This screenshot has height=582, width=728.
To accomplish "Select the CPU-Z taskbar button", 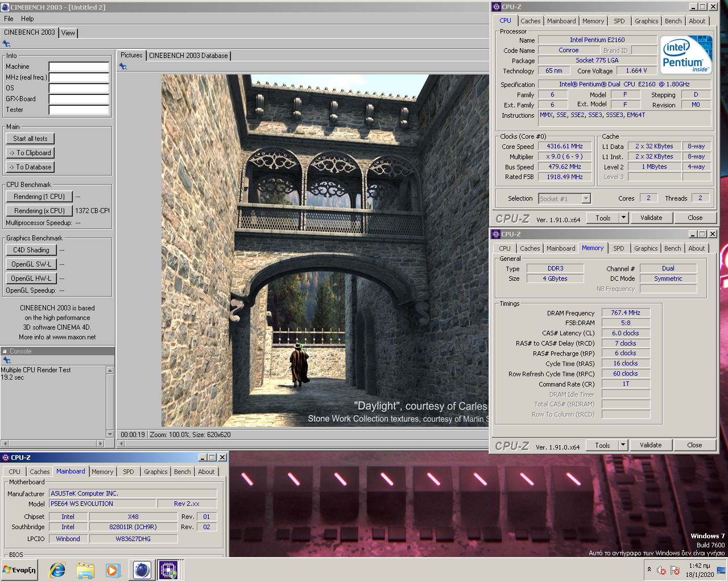I will coord(168,569).
